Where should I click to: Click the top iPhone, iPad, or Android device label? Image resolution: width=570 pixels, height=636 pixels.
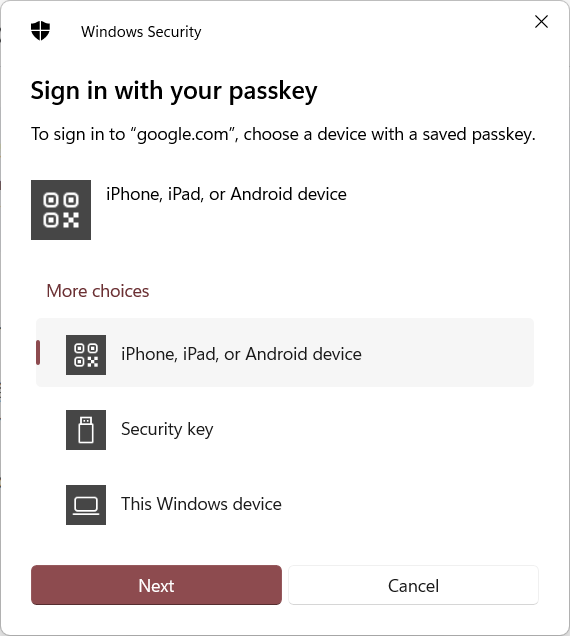pos(226,194)
